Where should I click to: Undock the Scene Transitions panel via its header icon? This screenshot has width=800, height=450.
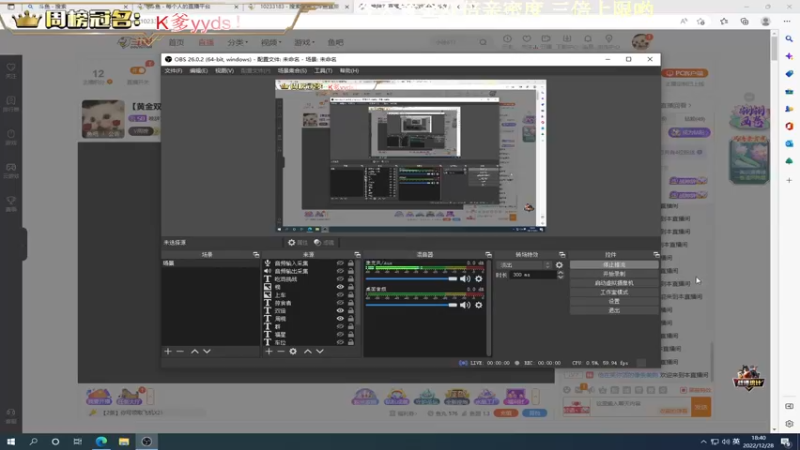click(562, 255)
